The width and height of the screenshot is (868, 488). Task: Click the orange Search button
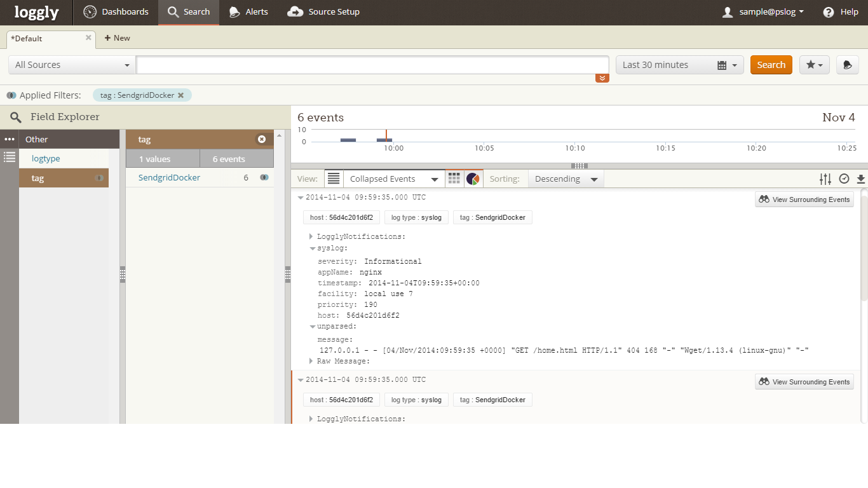pos(771,65)
